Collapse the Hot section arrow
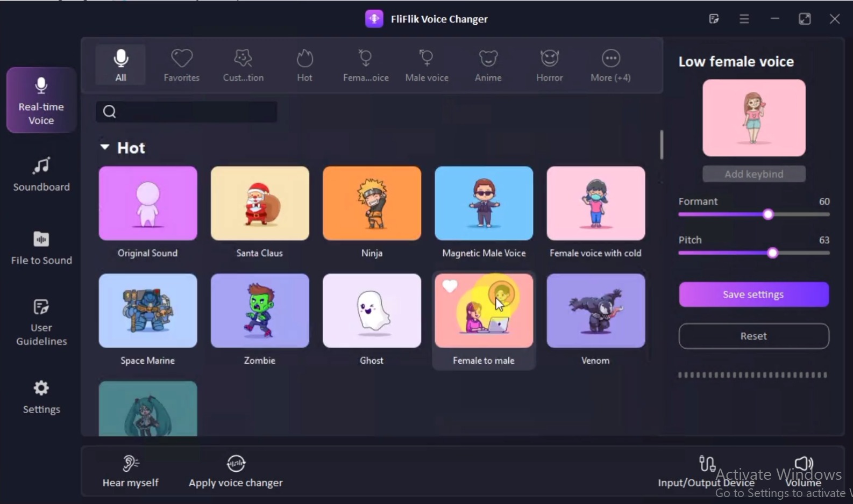The height and width of the screenshot is (504, 853). point(105,147)
